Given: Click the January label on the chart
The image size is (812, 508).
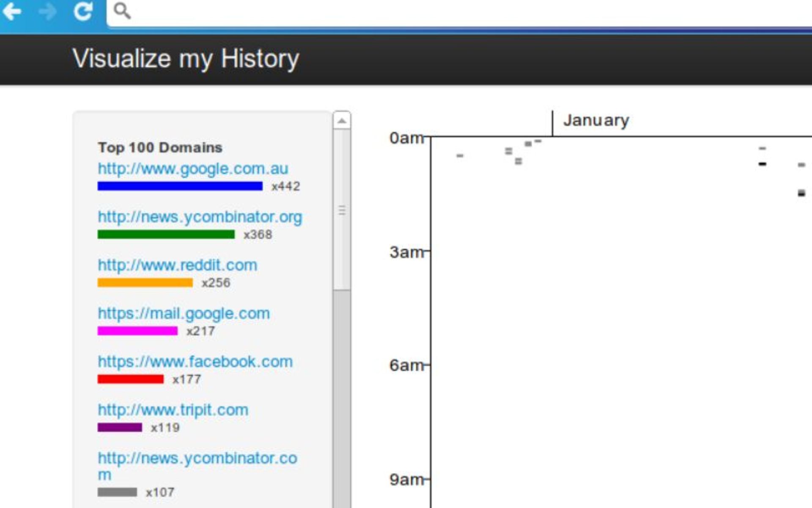Looking at the screenshot, I should pyautogui.click(x=596, y=119).
